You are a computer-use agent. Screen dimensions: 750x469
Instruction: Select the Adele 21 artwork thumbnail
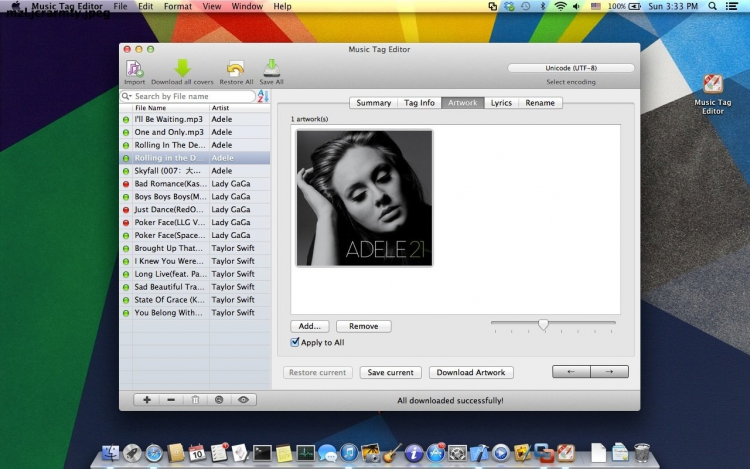[364, 198]
